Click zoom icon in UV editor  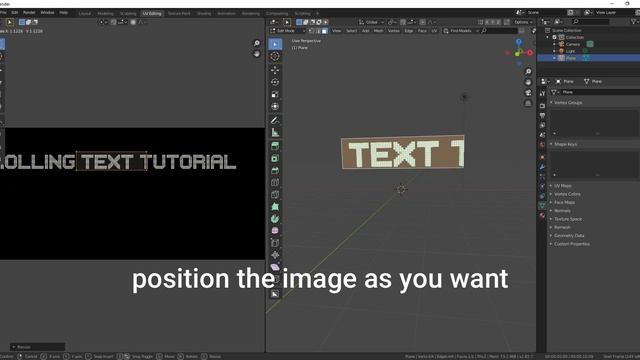click(x=257, y=43)
